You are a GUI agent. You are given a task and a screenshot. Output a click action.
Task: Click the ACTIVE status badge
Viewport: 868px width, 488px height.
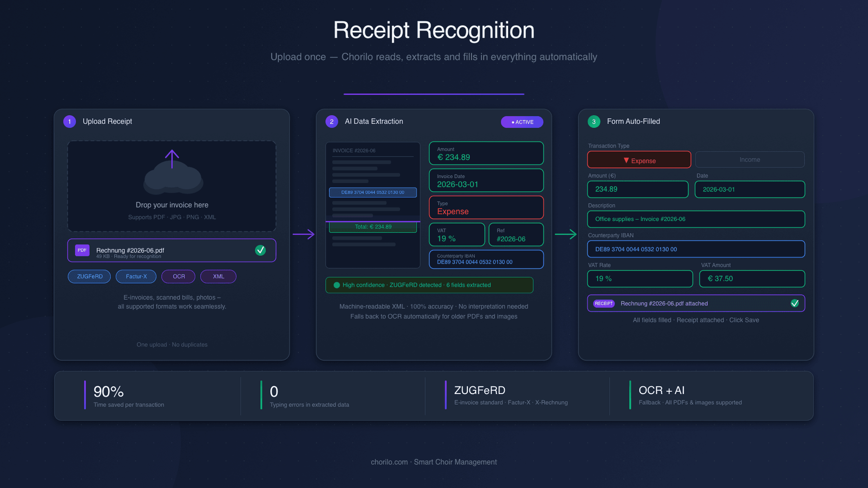coord(522,122)
